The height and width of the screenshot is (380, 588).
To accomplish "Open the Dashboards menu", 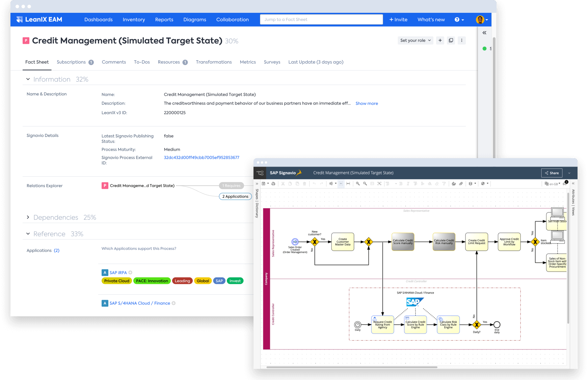I will tap(99, 20).
